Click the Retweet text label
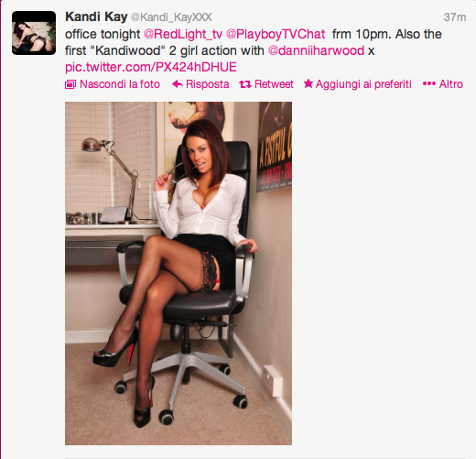Image resolution: width=476 pixels, height=459 pixels. [x=274, y=84]
